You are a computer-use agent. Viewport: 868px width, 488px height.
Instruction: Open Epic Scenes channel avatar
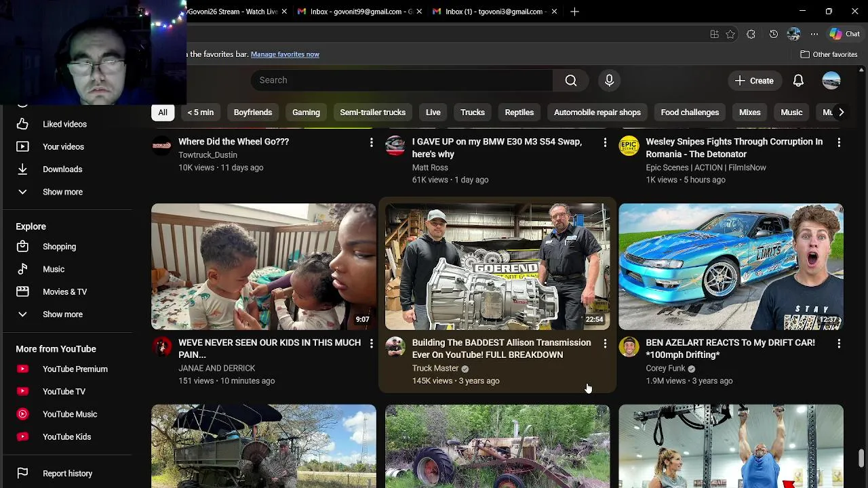click(x=629, y=146)
